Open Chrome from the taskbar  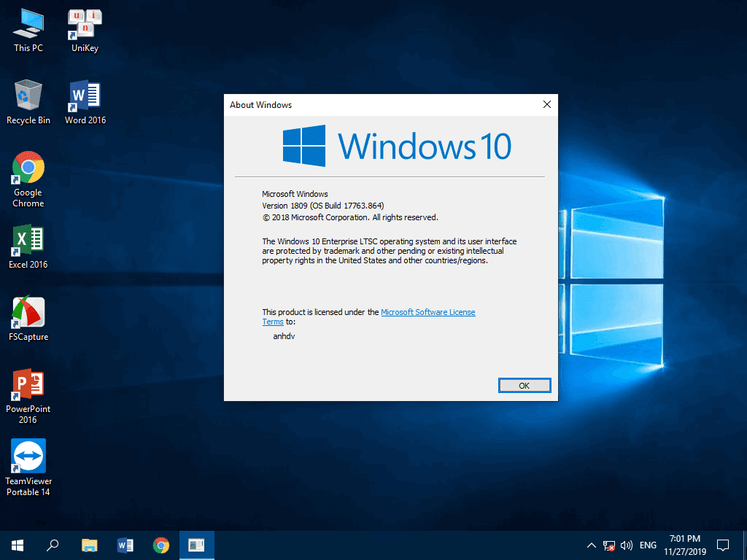tap(161, 545)
